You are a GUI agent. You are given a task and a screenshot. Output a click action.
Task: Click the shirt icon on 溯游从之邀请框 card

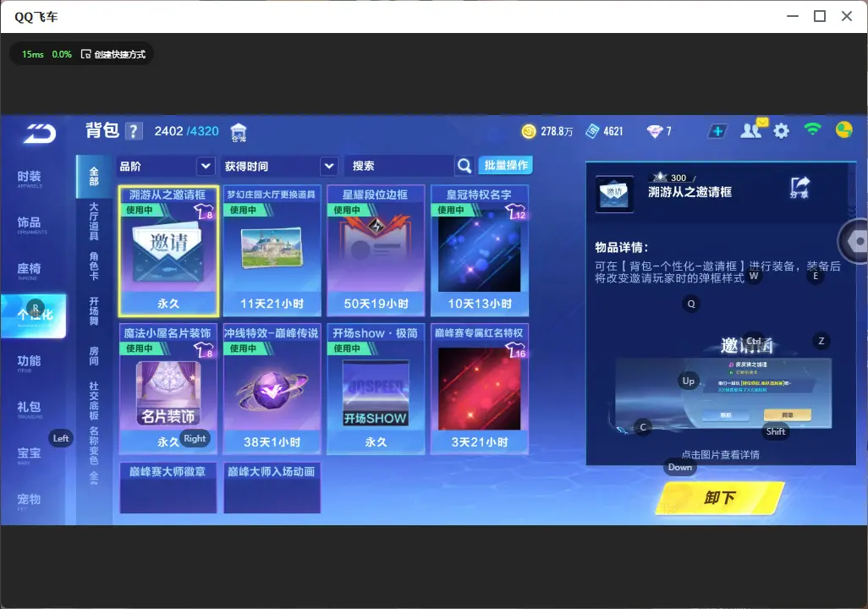coord(204,211)
